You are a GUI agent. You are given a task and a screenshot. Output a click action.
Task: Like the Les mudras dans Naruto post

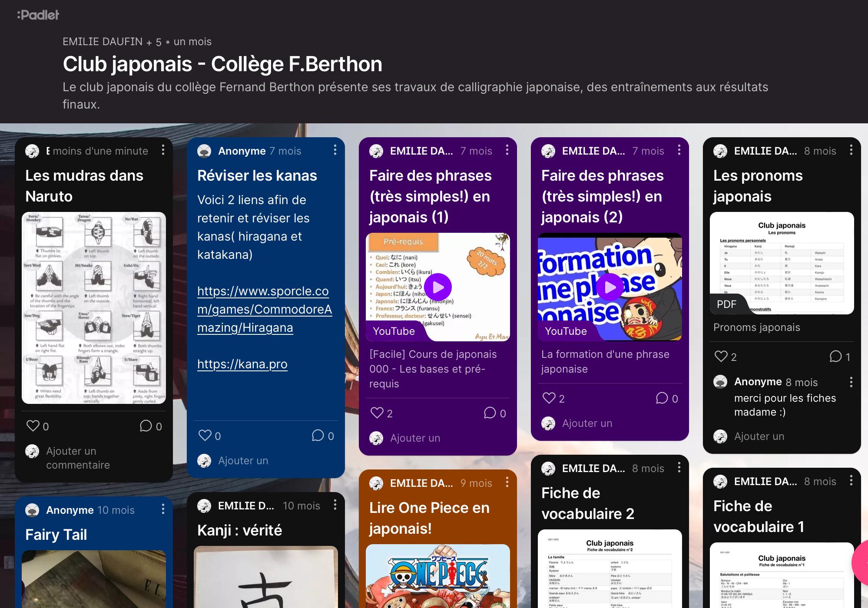(33, 426)
